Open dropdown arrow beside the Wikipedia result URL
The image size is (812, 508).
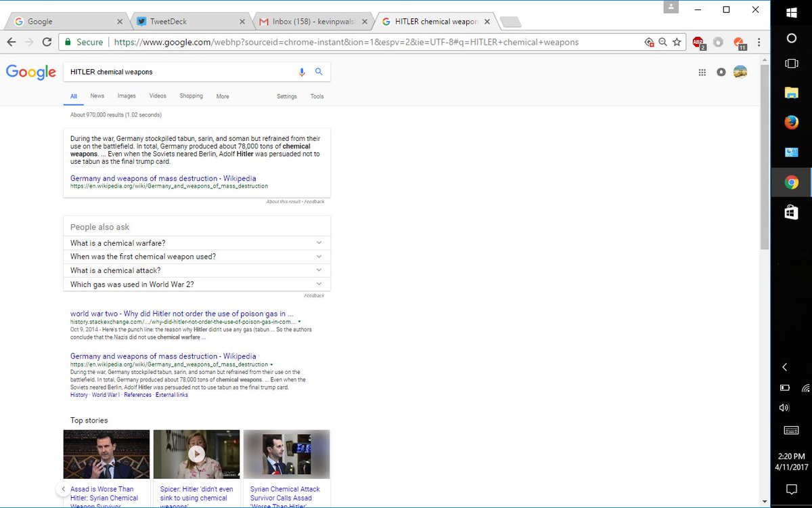(x=271, y=364)
